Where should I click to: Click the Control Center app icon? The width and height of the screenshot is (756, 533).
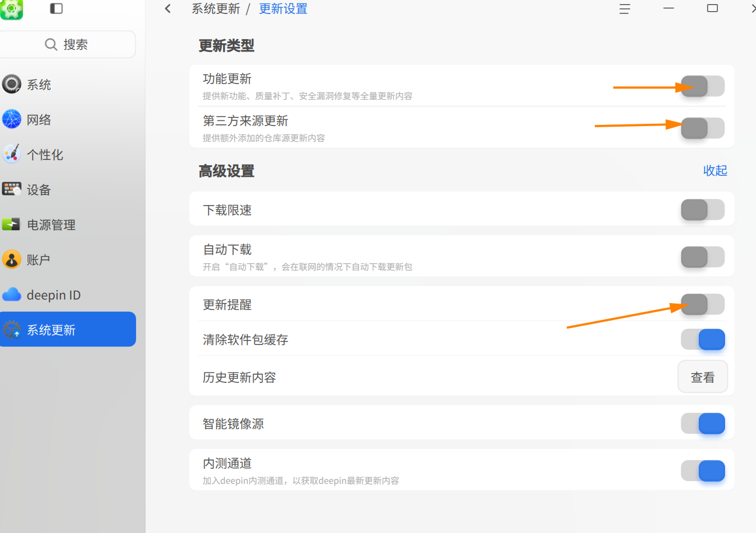pos(11,9)
